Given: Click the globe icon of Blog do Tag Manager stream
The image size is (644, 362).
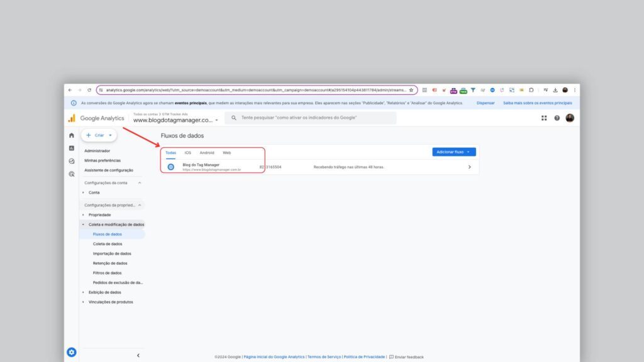Looking at the screenshot, I should point(171,167).
